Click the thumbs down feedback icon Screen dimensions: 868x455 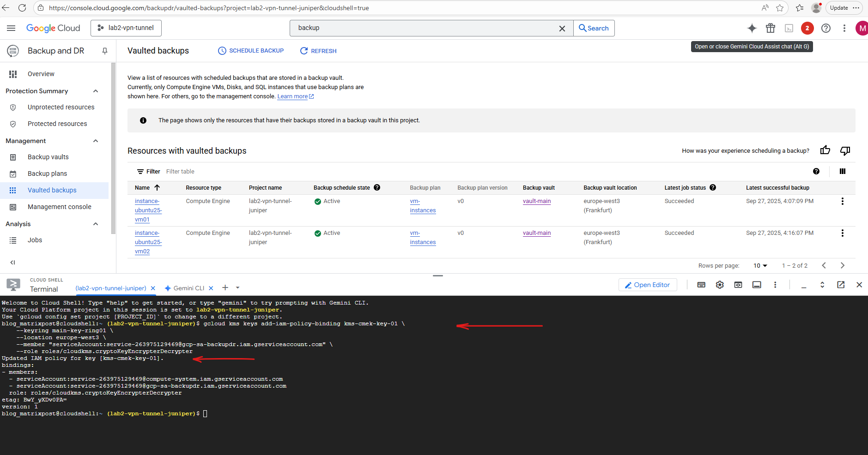[x=845, y=150]
